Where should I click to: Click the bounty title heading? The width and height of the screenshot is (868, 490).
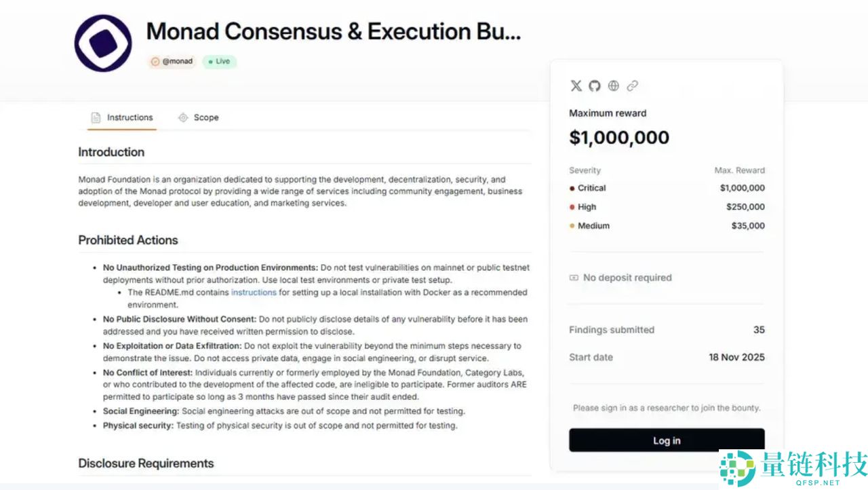coord(334,31)
